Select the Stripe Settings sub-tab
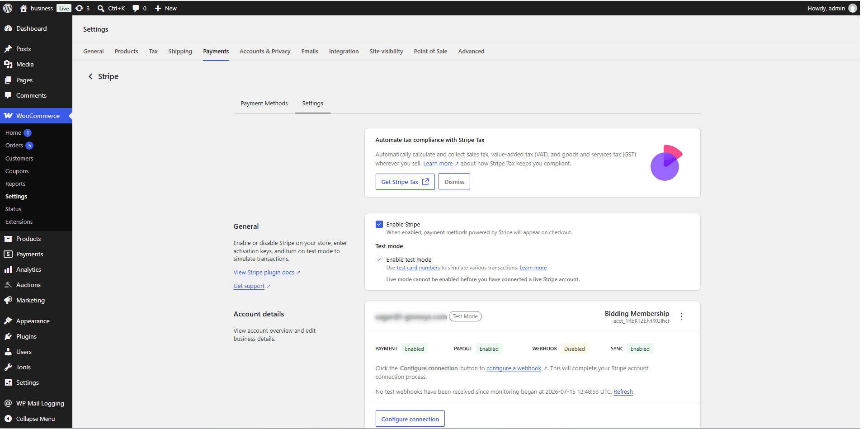This screenshot has height=429, width=868. (x=313, y=103)
